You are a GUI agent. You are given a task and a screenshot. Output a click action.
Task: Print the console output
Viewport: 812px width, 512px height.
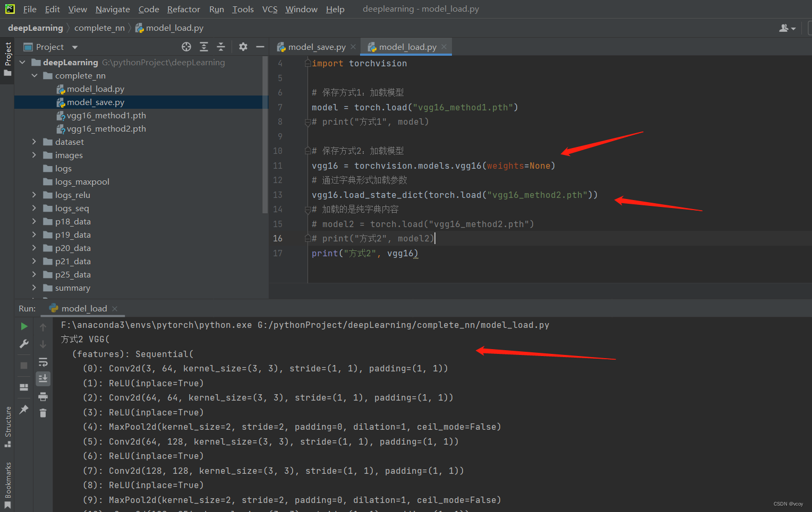click(43, 396)
